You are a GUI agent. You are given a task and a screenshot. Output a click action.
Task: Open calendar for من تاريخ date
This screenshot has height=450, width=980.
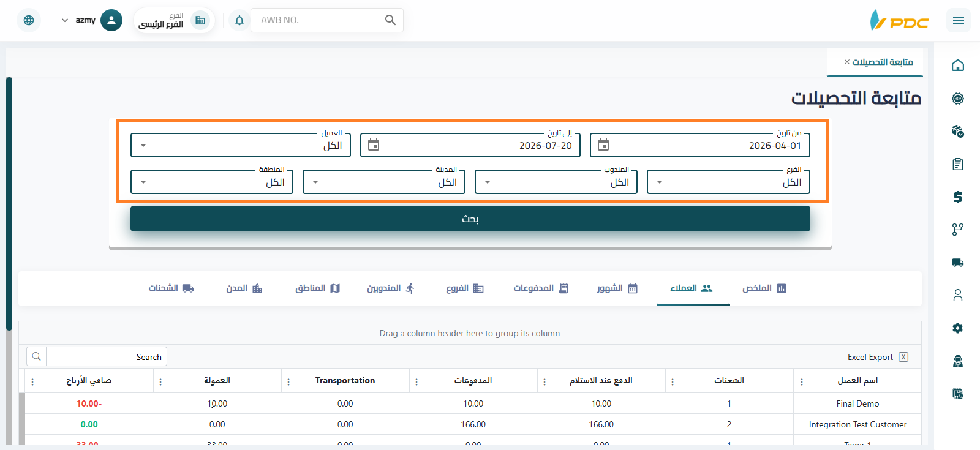[603, 145]
